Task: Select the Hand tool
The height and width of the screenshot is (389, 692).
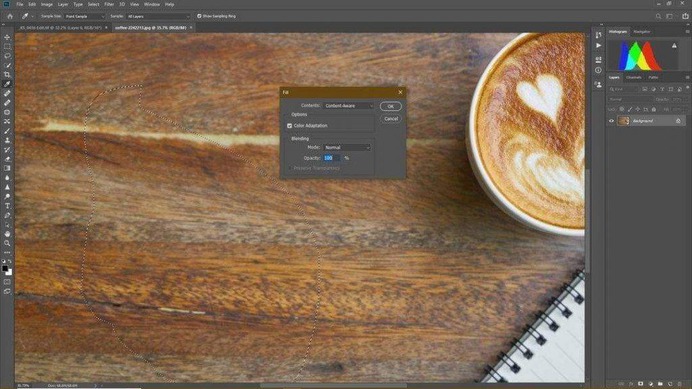Action: click(7, 234)
